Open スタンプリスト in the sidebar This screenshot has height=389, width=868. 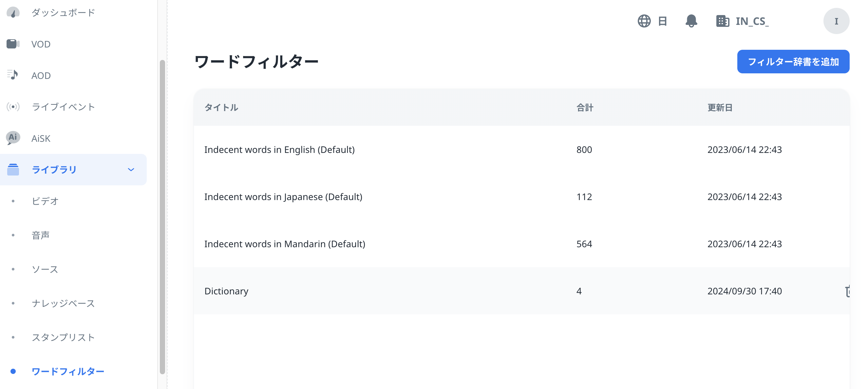click(x=63, y=337)
